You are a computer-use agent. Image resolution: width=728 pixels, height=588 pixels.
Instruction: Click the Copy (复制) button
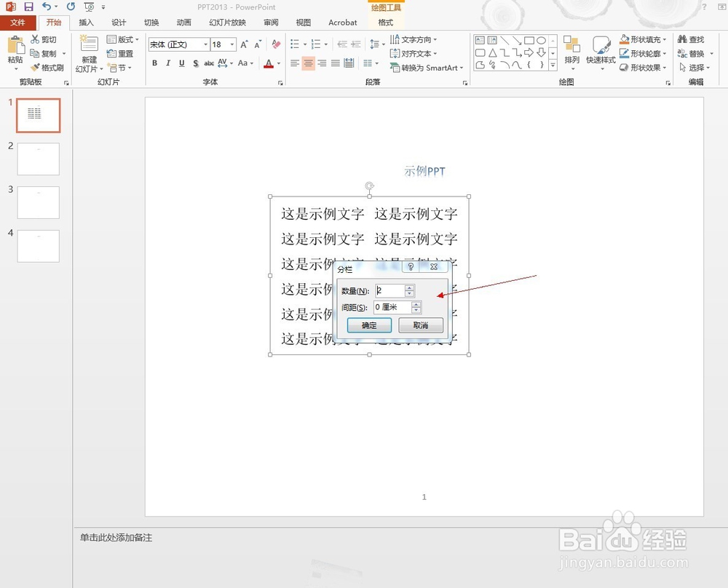(43, 54)
